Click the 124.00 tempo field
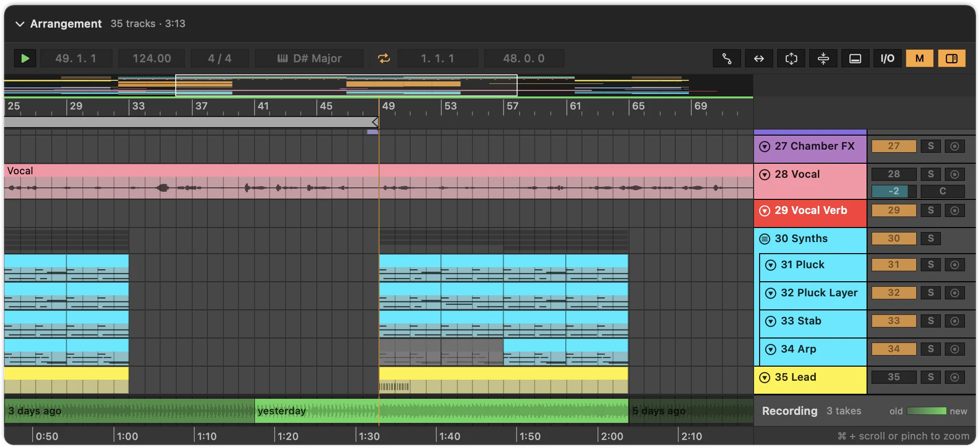The image size is (980, 448). [x=152, y=58]
